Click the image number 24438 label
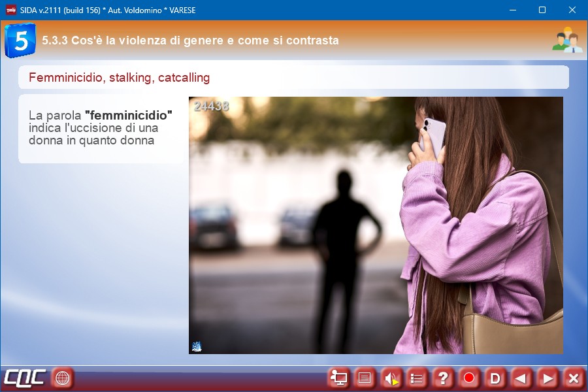This screenshot has width=588, height=392. pyautogui.click(x=211, y=106)
